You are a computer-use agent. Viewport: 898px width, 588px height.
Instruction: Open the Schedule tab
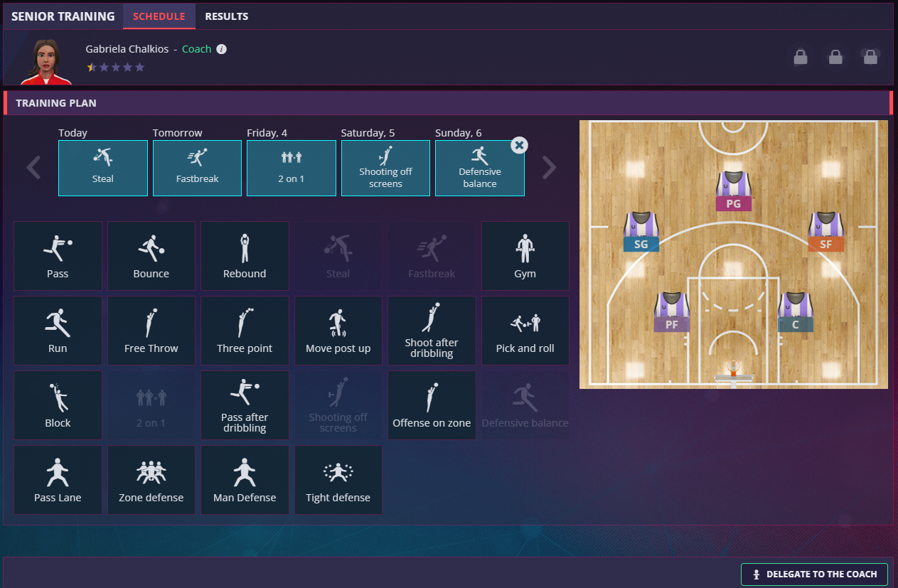[159, 16]
